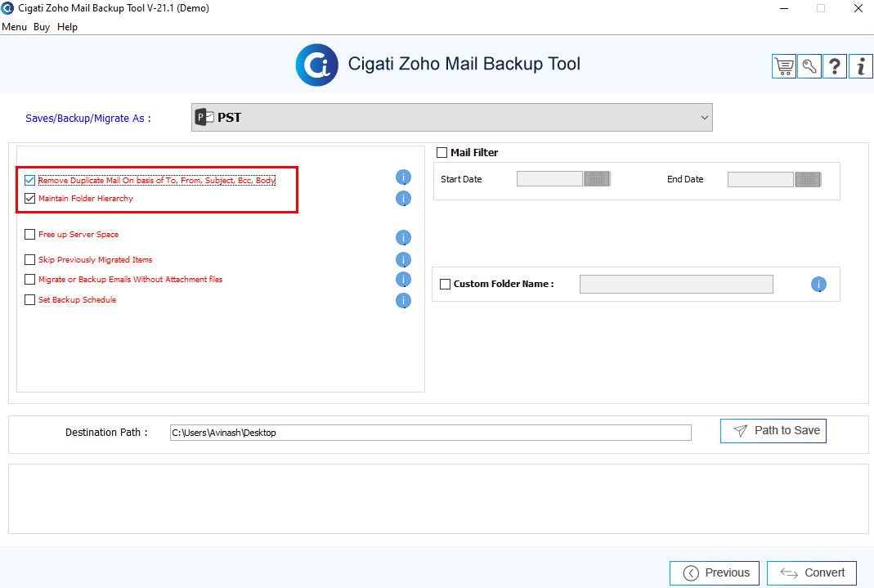Expand the PST save format dropdown

pos(451,118)
